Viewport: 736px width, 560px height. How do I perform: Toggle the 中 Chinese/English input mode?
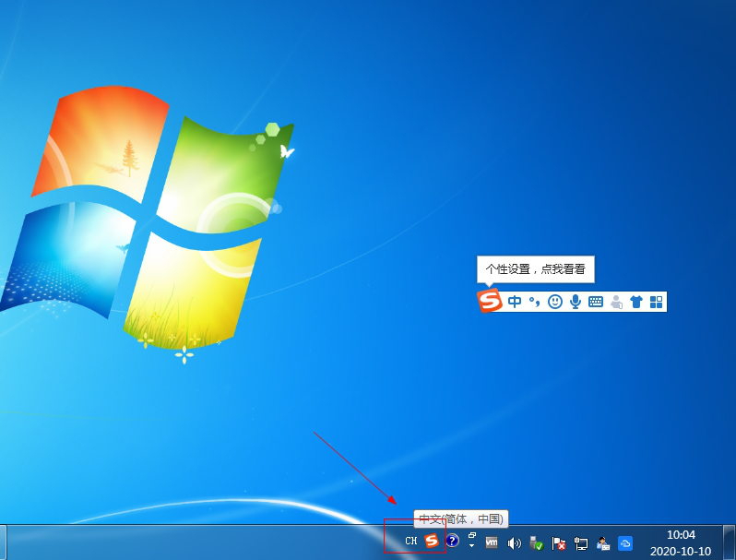[515, 302]
